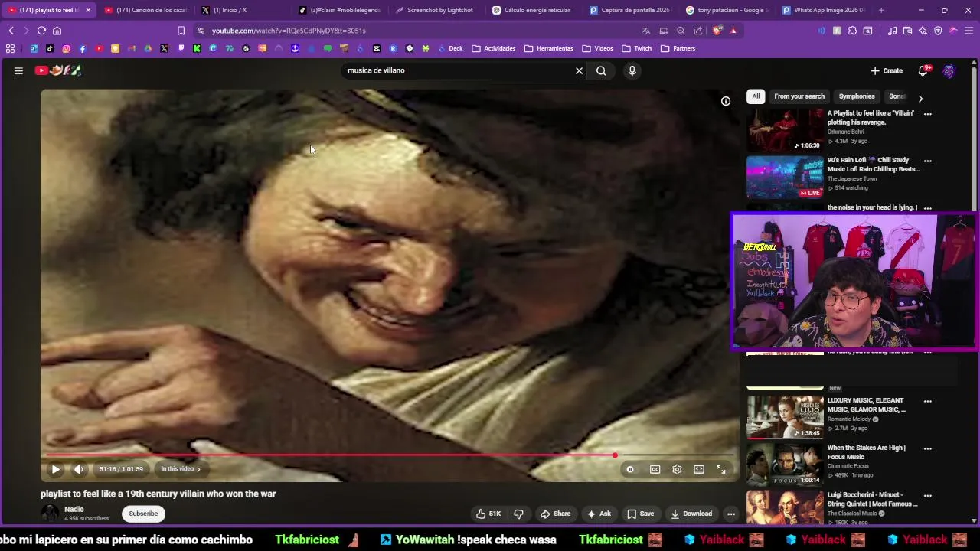The image size is (980, 551).
Task: Mute the video volume speaker icon
Action: 78,469
